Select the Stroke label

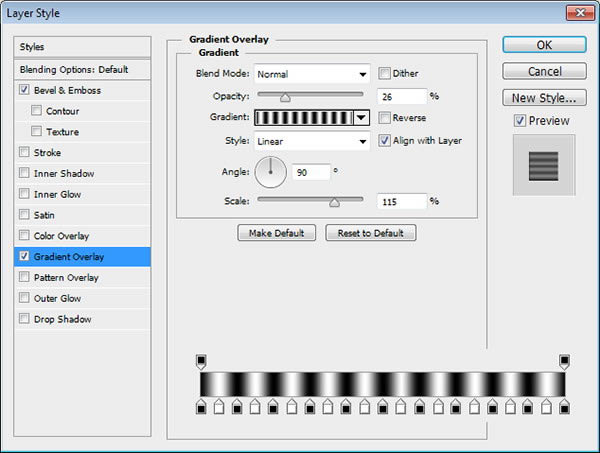click(x=47, y=153)
